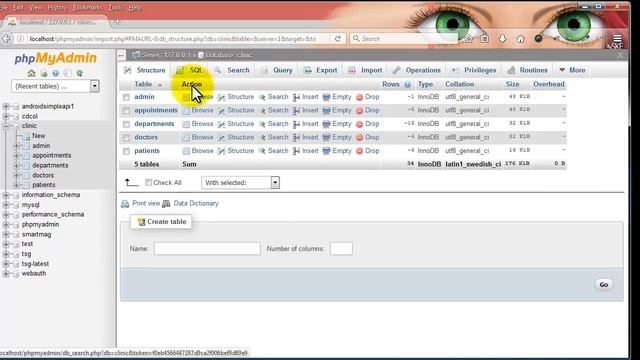Tick the checkbox for the appointments table
Image resolution: width=640 pixels, height=360 pixels.
[x=126, y=111]
